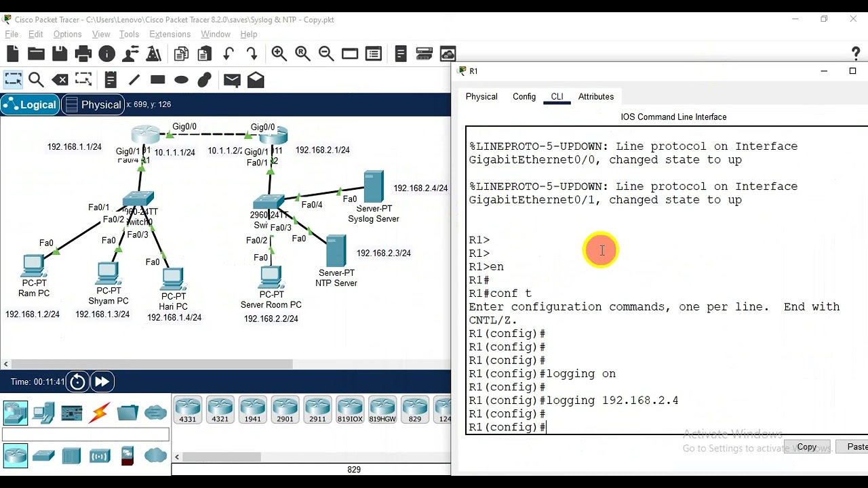
Task: Open the Tools menu
Action: tap(129, 34)
